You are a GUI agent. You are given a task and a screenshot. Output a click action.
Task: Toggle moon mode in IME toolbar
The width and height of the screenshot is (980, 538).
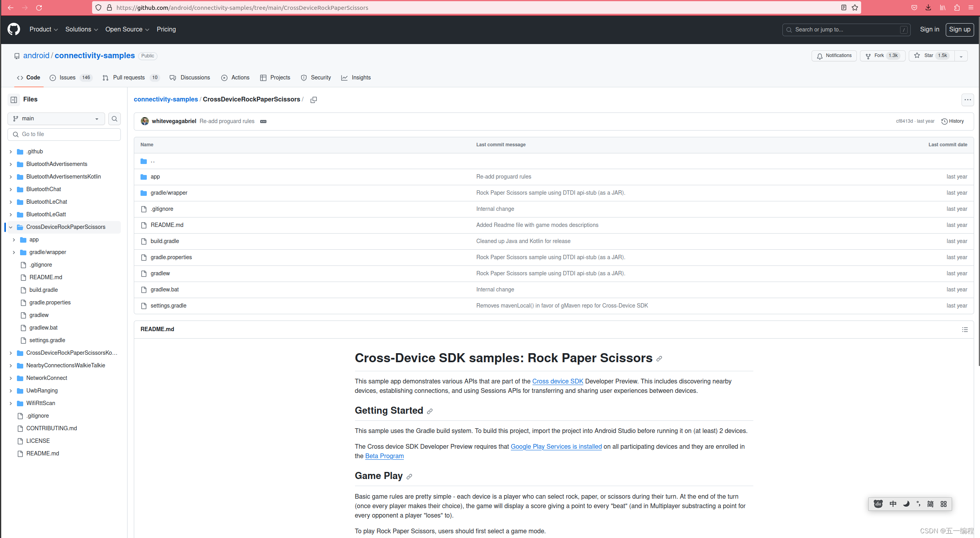point(906,504)
